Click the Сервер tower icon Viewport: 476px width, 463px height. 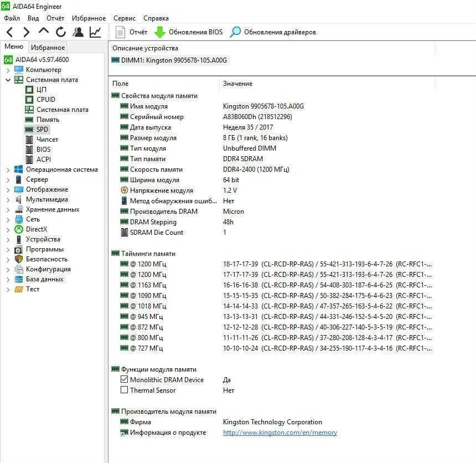pyautogui.click(x=19, y=179)
